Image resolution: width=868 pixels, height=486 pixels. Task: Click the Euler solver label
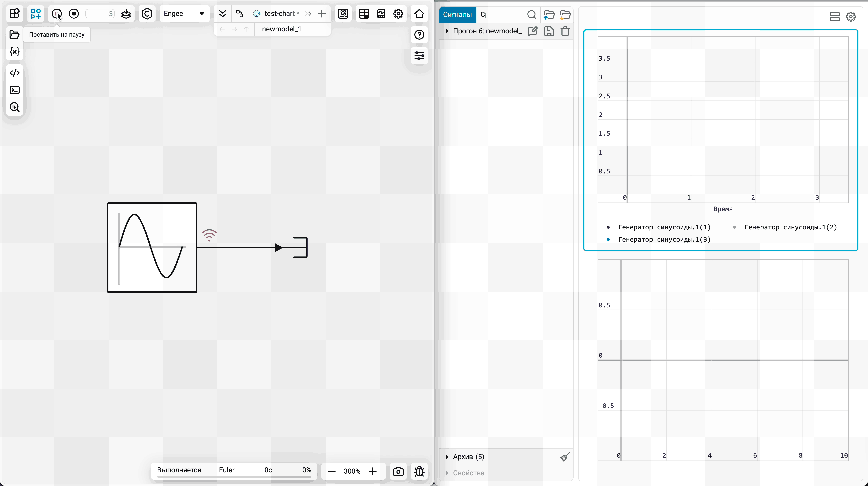[x=227, y=470]
